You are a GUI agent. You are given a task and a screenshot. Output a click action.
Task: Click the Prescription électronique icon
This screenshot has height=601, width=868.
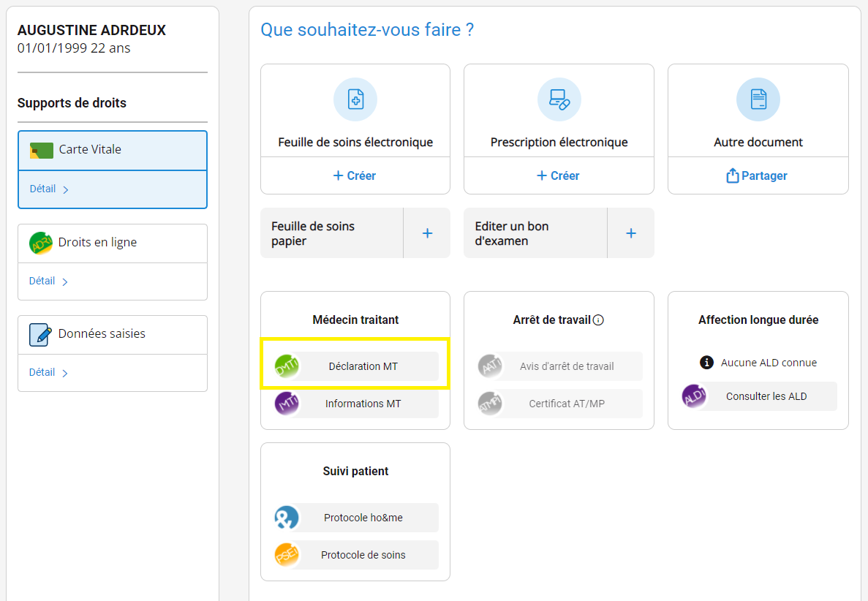559,99
